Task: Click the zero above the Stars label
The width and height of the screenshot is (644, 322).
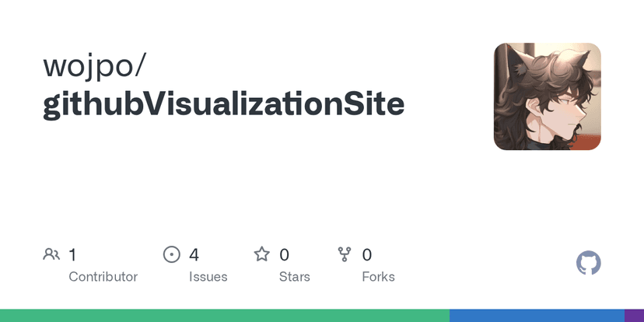Action: tap(284, 254)
